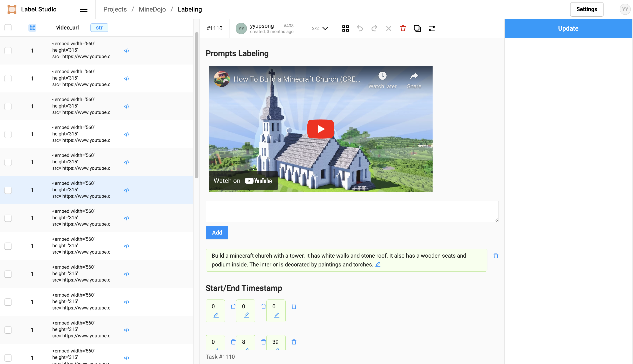
Task: Click Task #1110 footer text
Action: click(220, 356)
